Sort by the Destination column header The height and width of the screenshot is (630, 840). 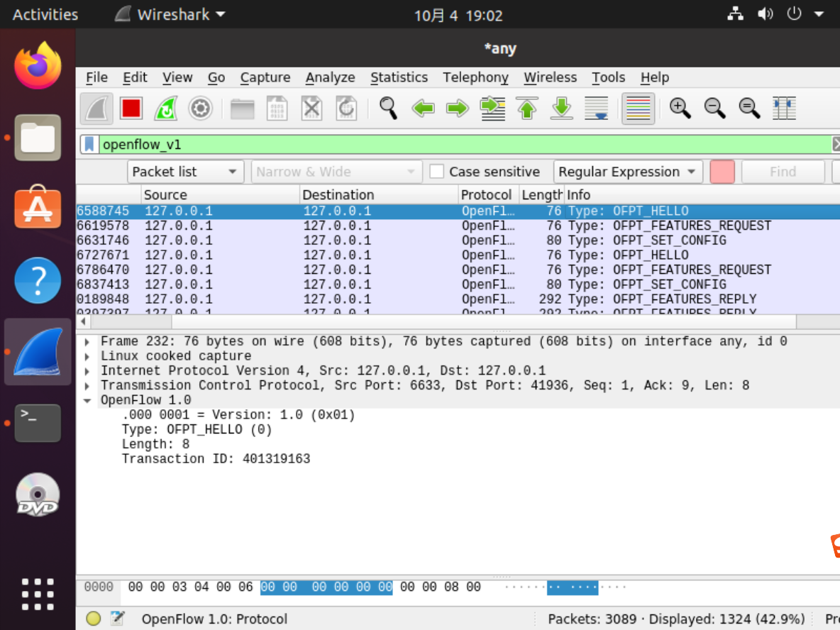pos(379,194)
